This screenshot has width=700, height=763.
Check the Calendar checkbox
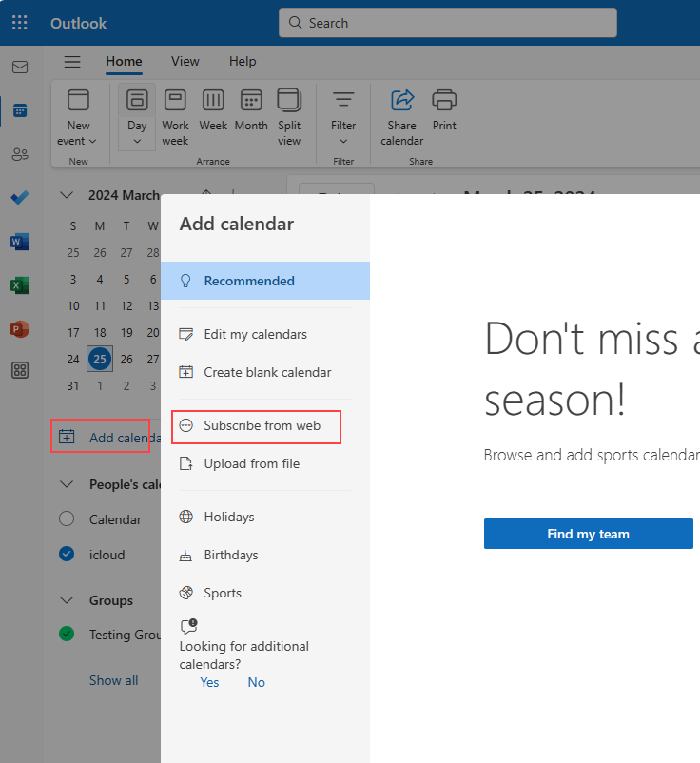click(x=67, y=518)
